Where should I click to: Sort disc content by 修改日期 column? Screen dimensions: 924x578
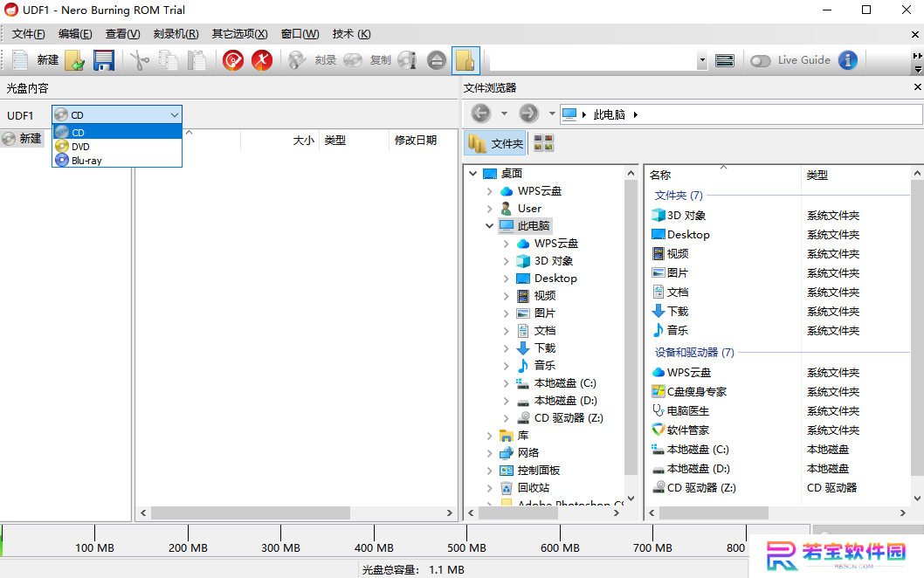point(416,141)
